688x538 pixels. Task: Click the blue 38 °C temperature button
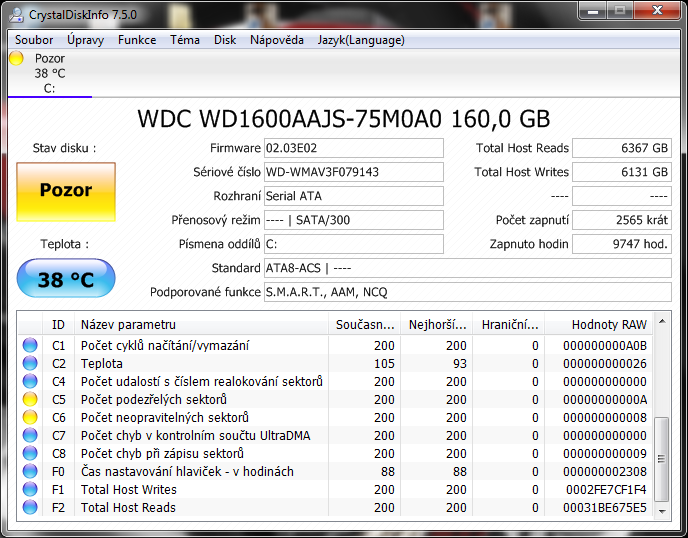pos(66,278)
